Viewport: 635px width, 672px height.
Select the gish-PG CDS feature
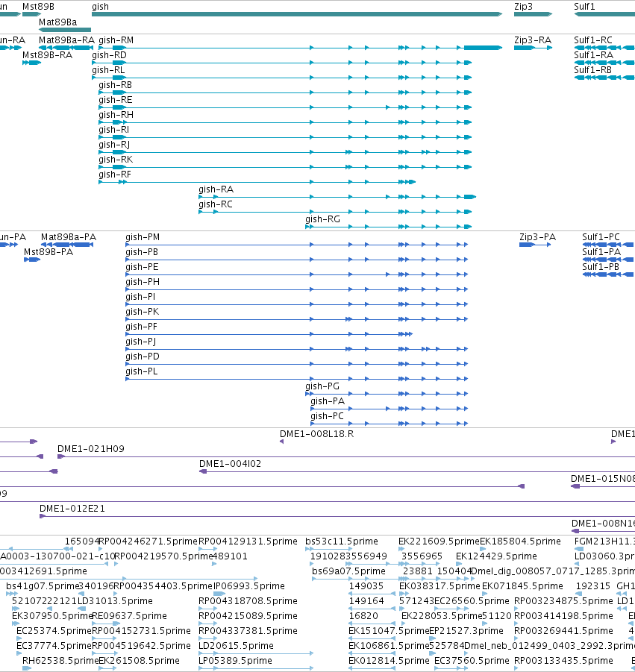click(x=387, y=393)
